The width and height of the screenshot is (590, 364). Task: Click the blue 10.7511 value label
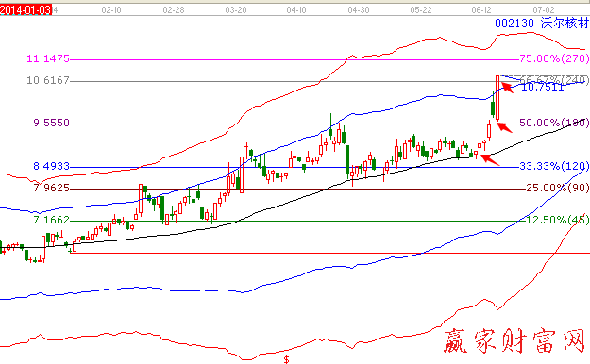(x=543, y=88)
